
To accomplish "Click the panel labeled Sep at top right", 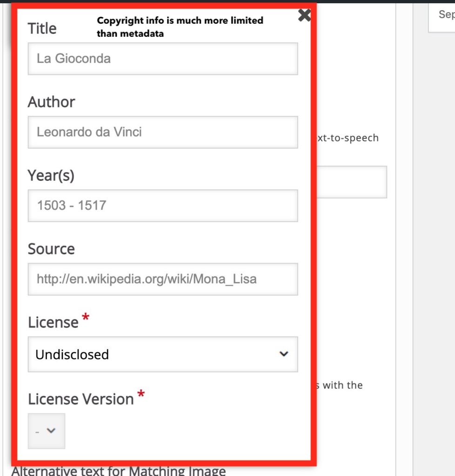I will point(445,15).
